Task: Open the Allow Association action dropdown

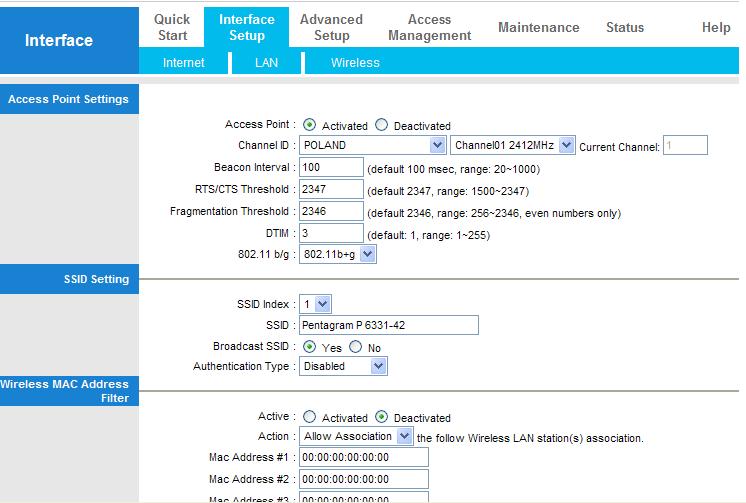Action: tap(356, 436)
